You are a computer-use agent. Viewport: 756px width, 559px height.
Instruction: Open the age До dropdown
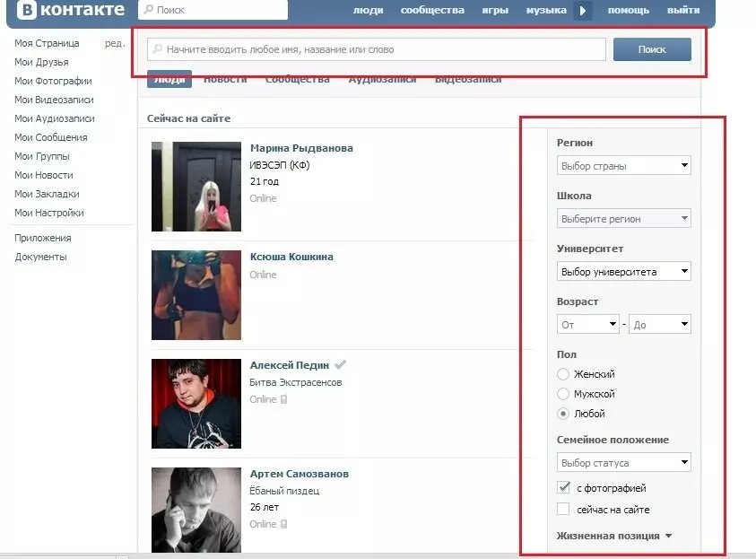click(x=659, y=324)
